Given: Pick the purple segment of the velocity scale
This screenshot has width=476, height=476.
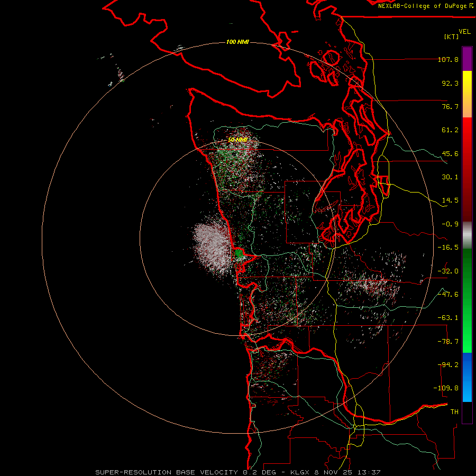Looking at the screenshot, I should pyautogui.click(x=467, y=59).
